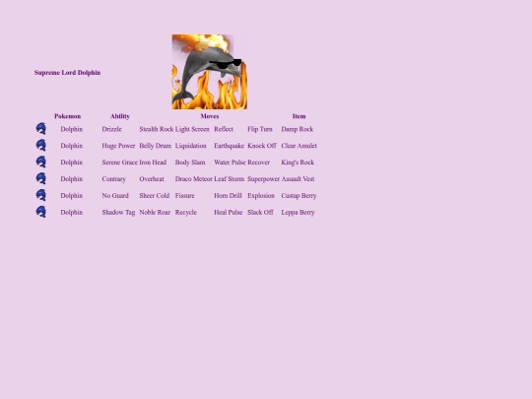Click the Leppa Berry item
The width and height of the screenshot is (532, 399).
[x=298, y=213]
